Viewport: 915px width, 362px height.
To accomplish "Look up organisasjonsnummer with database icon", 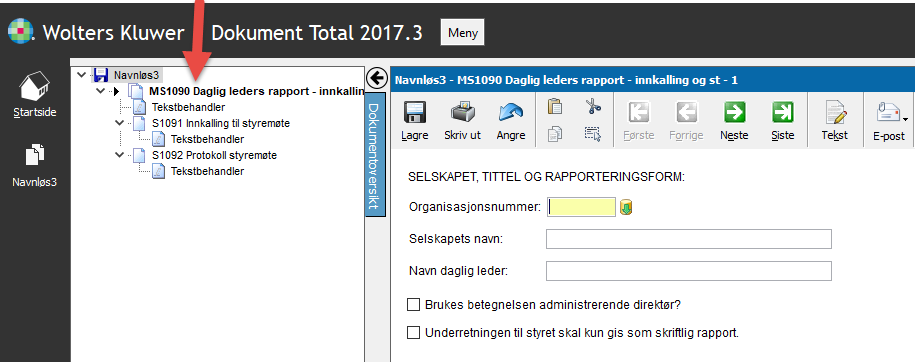I will (626, 207).
